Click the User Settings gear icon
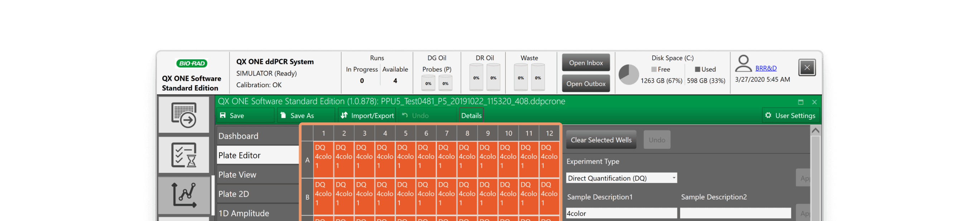 (x=768, y=115)
